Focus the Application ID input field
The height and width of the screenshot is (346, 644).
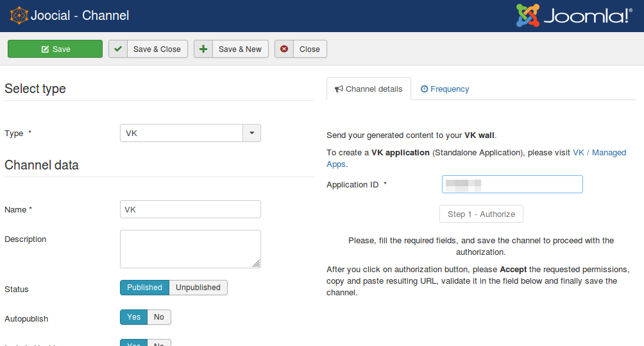(x=512, y=184)
